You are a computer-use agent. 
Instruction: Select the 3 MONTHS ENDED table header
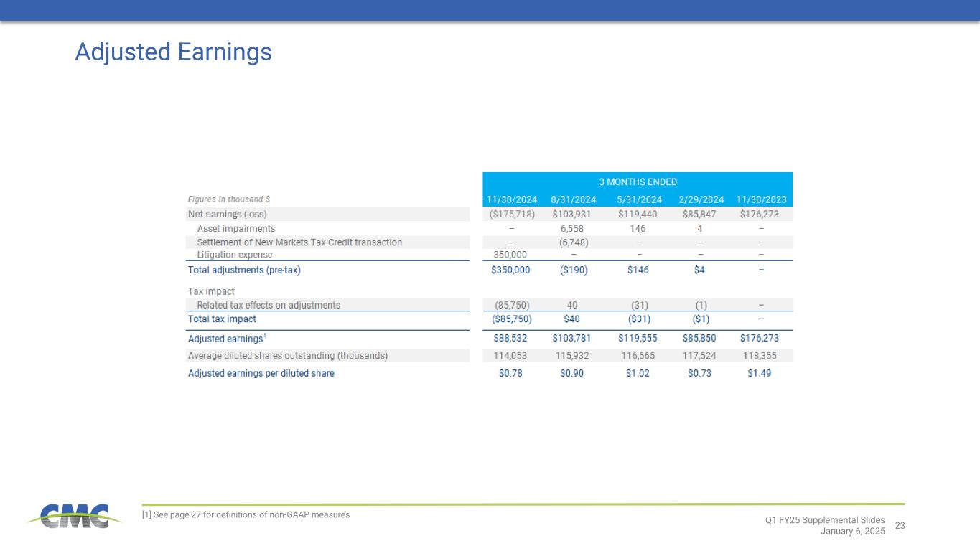(x=638, y=182)
